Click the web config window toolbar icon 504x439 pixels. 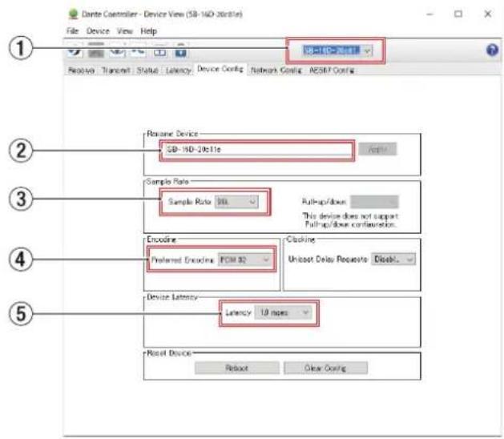(159, 50)
